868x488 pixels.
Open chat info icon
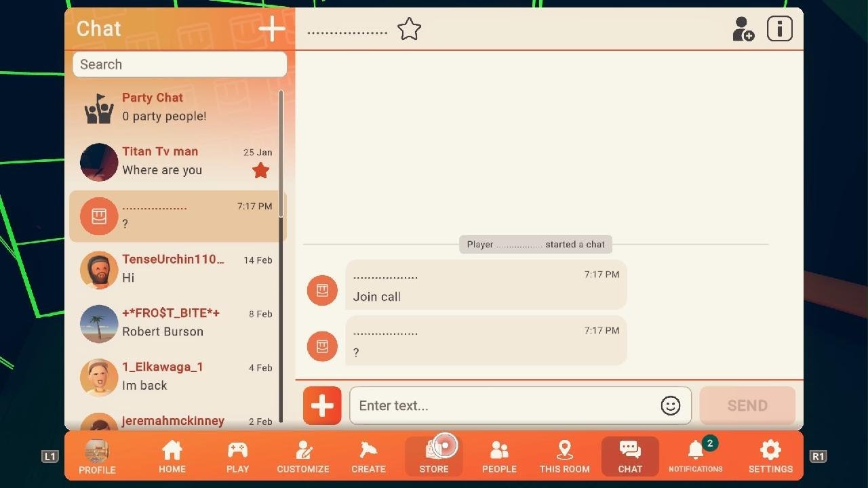[x=780, y=29]
